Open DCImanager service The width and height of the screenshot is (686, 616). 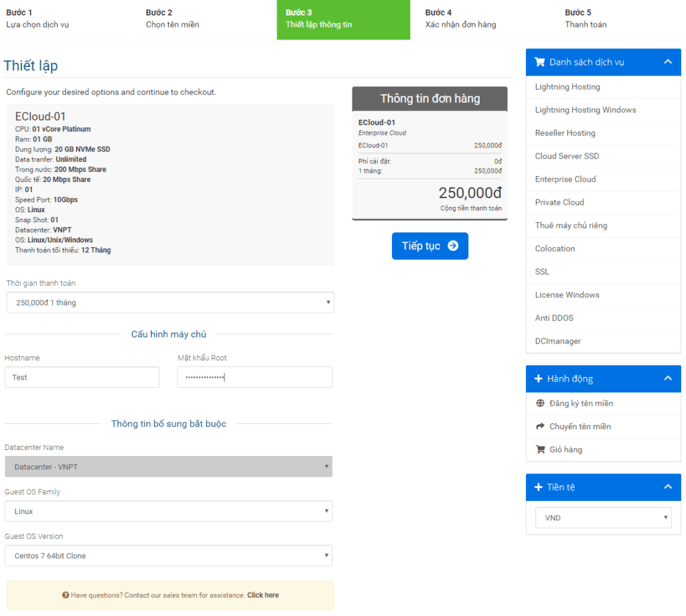pos(604,341)
